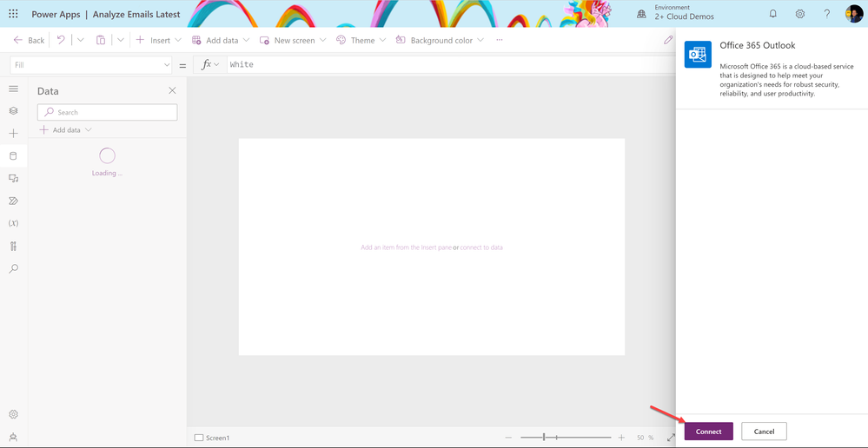Expand Add data in the Data pane

pos(66,130)
